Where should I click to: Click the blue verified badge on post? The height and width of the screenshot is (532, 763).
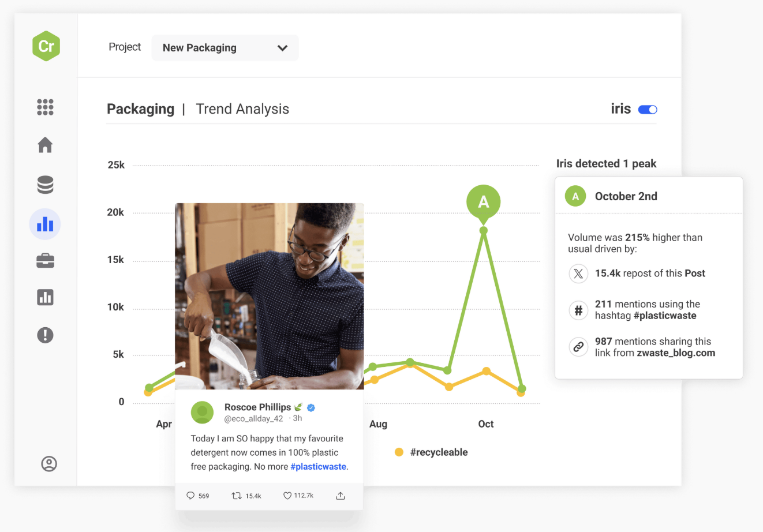pyautogui.click(x=311, y=407)
